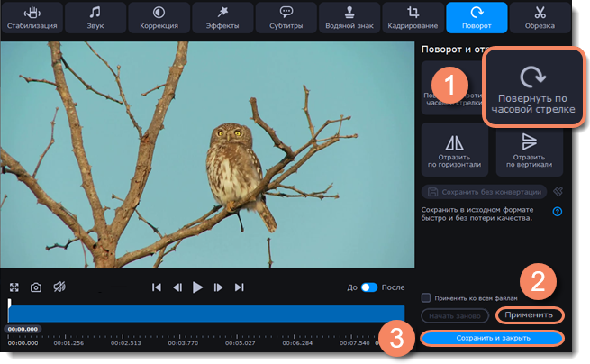The height and width of the screenshot is (364, 590).
Task: Skip to the start of the video
Action: tap(157, 287)
